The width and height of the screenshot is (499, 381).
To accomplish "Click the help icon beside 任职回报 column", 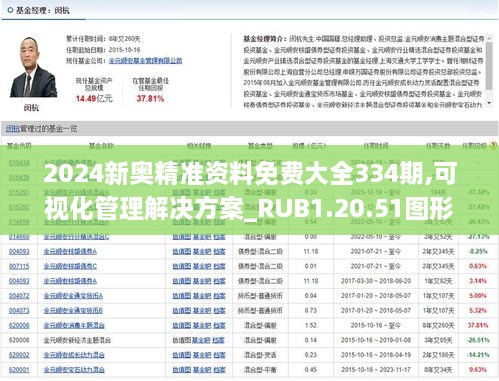I will point(493,145).
